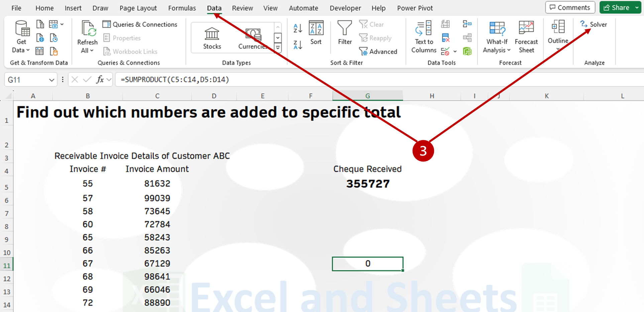
Task: Select the Stocks data type
Action: [212, 38]
